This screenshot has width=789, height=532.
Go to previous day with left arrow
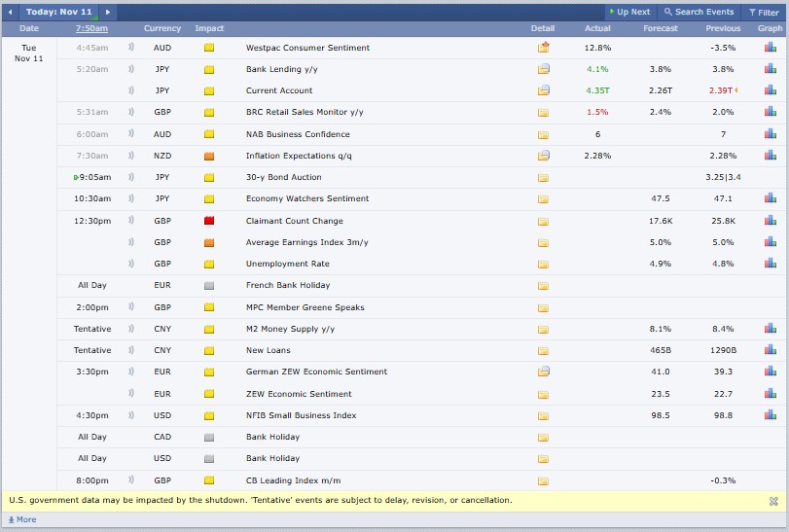(x=11, y=13)
